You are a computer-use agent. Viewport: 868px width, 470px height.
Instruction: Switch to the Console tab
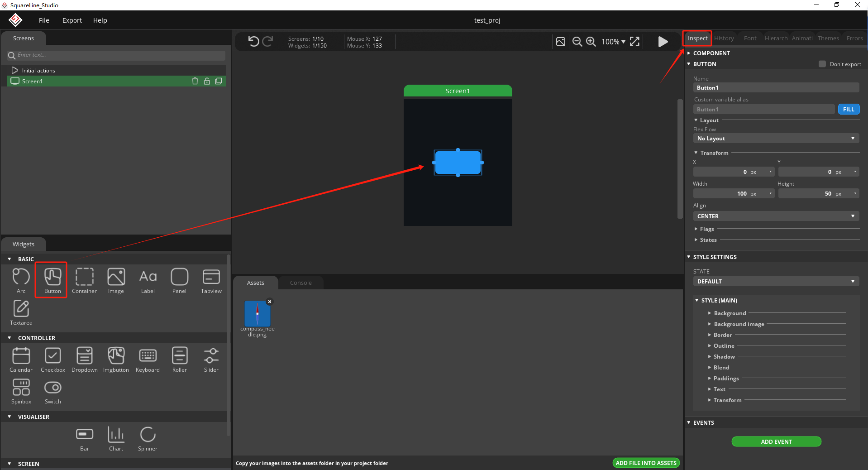point(300,283)
